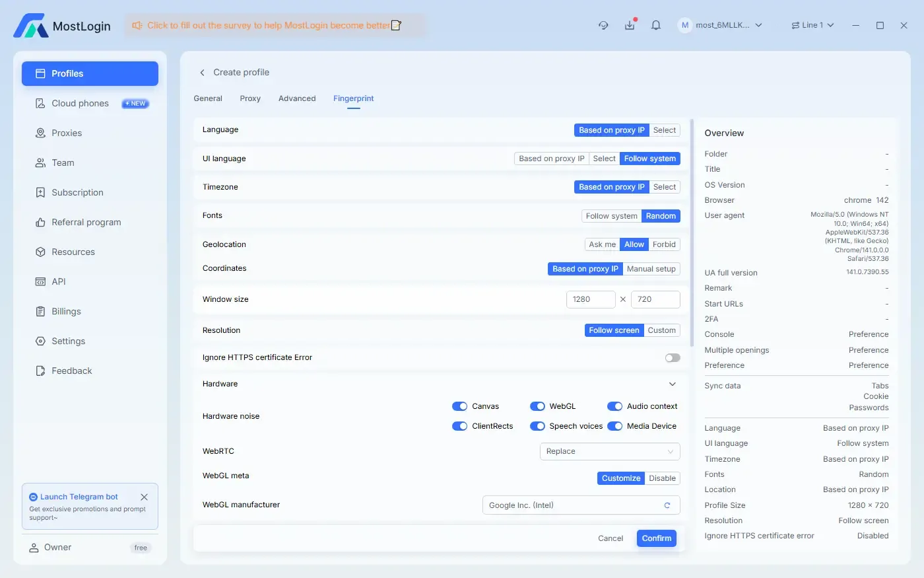The height and width of the screenshot is (578, 924).
Task: Switch to the Proxy tab
Action: coord(250,98)
